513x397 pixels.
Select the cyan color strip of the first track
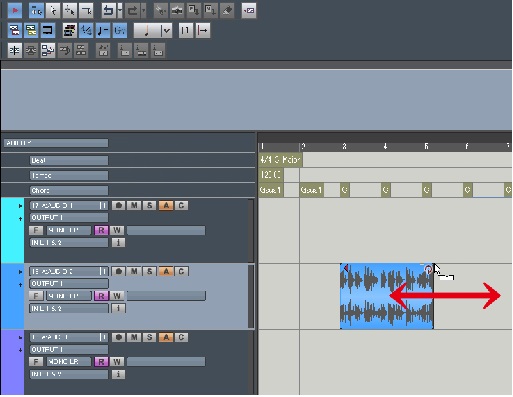(13, 230)
